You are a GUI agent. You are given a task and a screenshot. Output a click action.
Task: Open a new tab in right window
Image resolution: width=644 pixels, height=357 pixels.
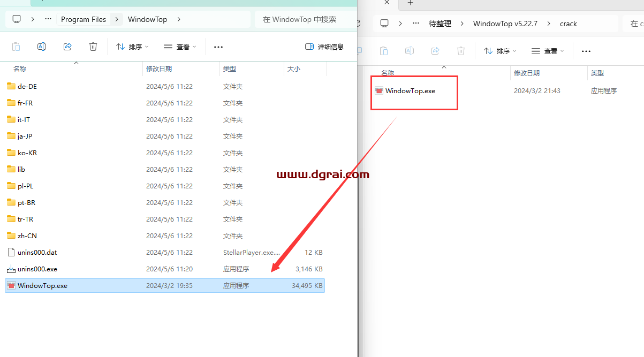click(x=411, y=3)
